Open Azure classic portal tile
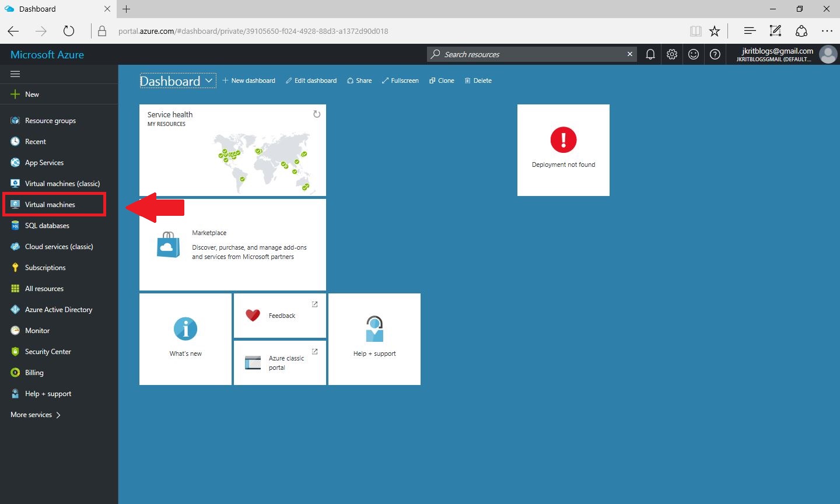 pos(280,363)
